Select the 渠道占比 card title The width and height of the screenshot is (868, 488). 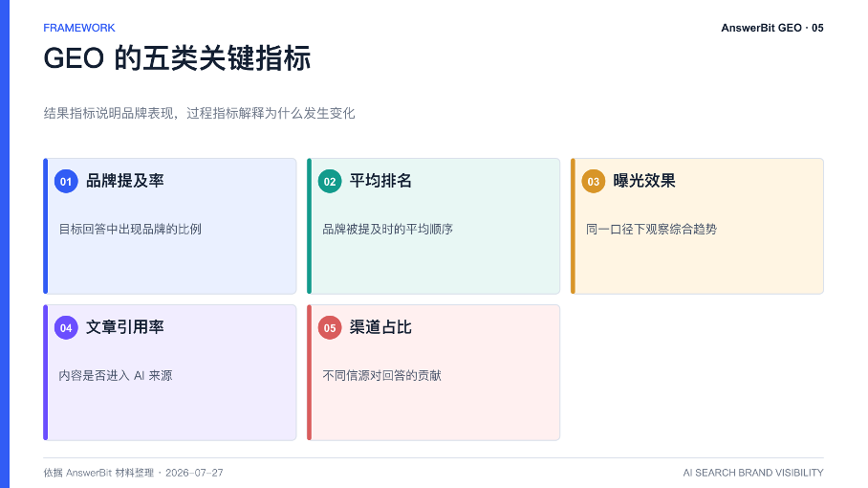pyautogui.click(x=380, y=327)
